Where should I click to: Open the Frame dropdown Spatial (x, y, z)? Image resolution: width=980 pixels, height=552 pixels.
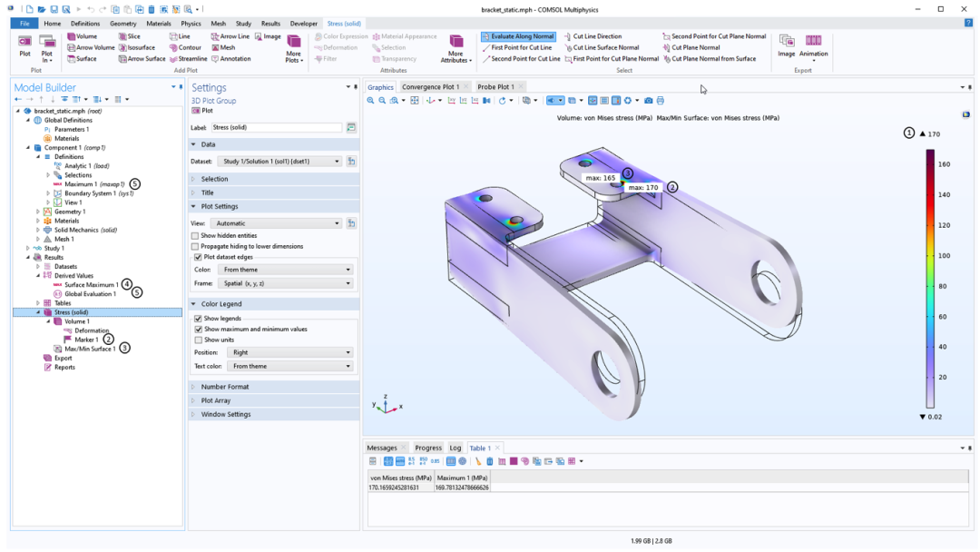tap(286, 283)
